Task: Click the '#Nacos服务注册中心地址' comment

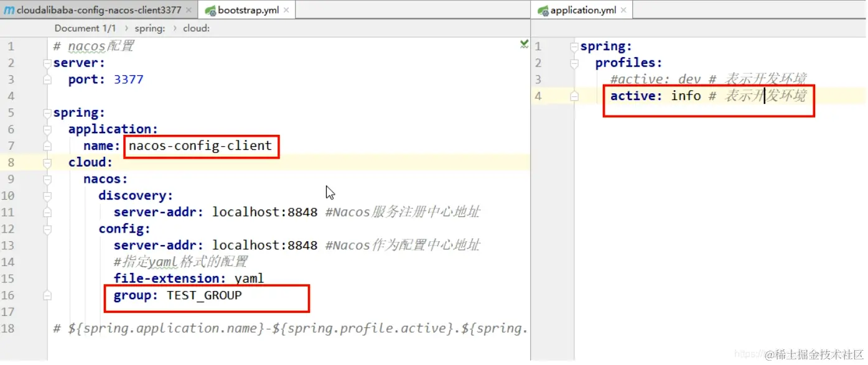Action: click(x=403, y=212)
